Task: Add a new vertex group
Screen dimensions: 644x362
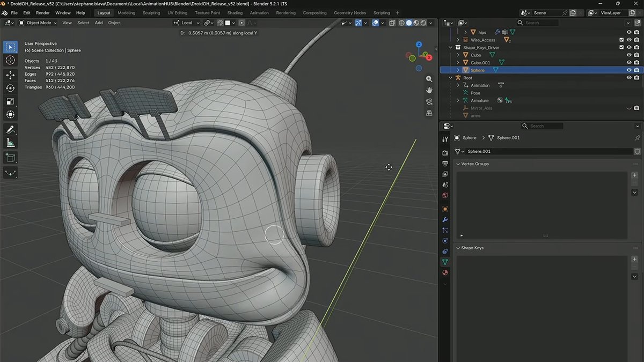Action: click(x=634, y=175)
